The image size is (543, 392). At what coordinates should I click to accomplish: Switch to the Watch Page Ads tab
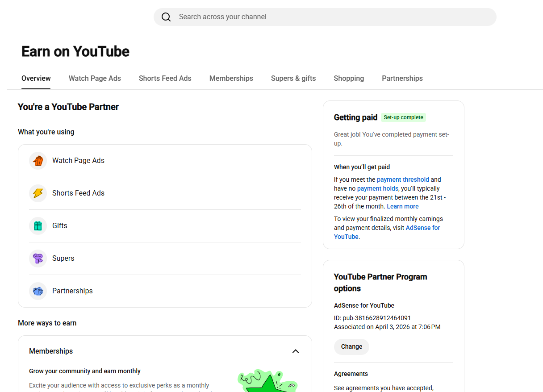(x=95, y=78)
